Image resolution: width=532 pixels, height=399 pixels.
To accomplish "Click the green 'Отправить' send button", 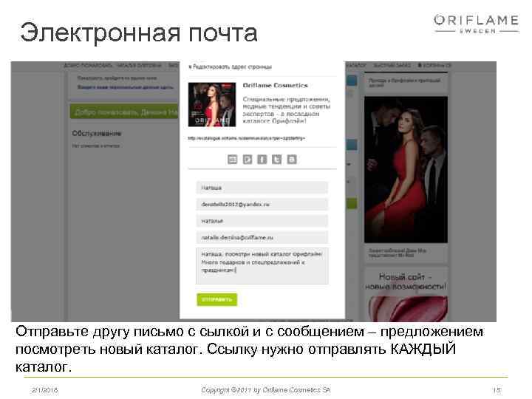I will (216, 299).
